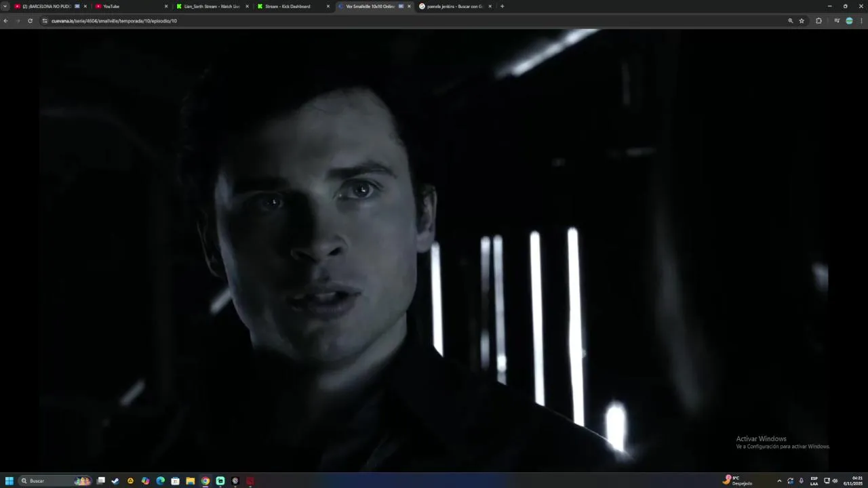Close the Ver Smallville 10x10 tab
Viewport: 868px width, 488px height.
point(409,6)
